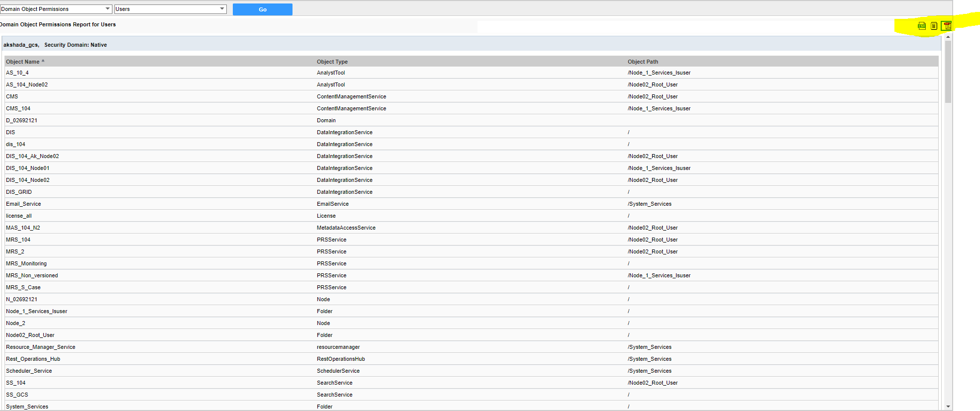The width and height of the screenshot is (980, 411).
Task: Select the MRS_S_Case object name
Action: [23, 287]
